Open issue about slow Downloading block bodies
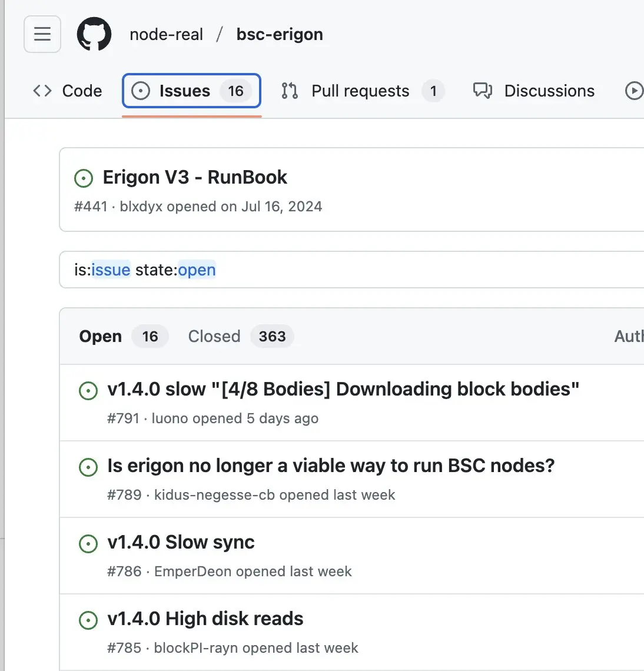The width and height of the screenshot is (644, 671). 343,389
